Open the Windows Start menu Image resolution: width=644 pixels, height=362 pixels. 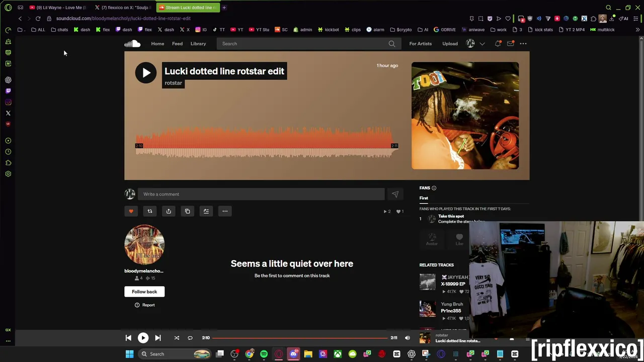(129, 354)
